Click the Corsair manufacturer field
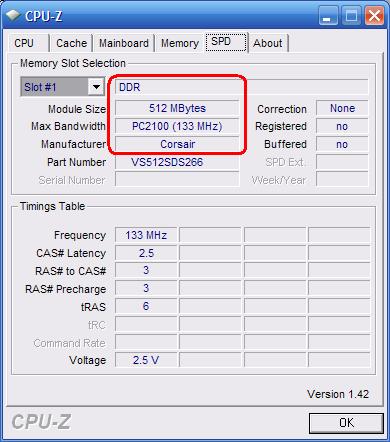Viewport: 390px width, 442px height. pyautogui.click(x=177, y=144)
